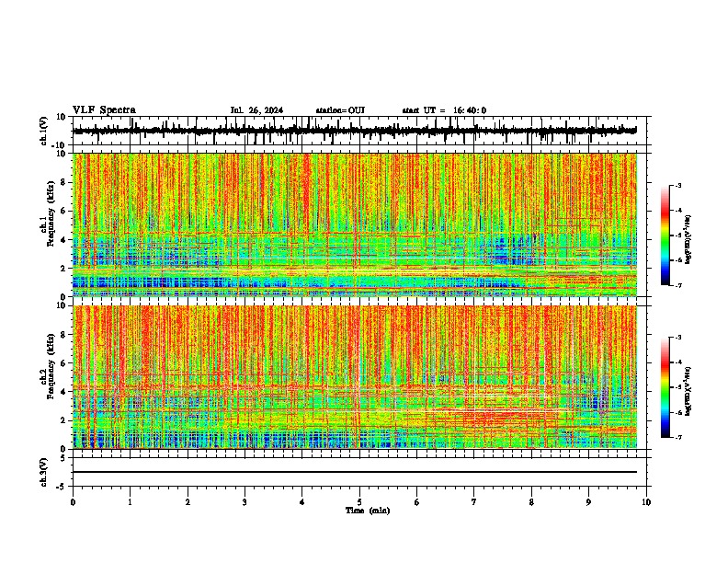The height and width of the screenshot is (563, 728).
Task: Click the "4" tick on the time axis
Action: pos(302,502)
